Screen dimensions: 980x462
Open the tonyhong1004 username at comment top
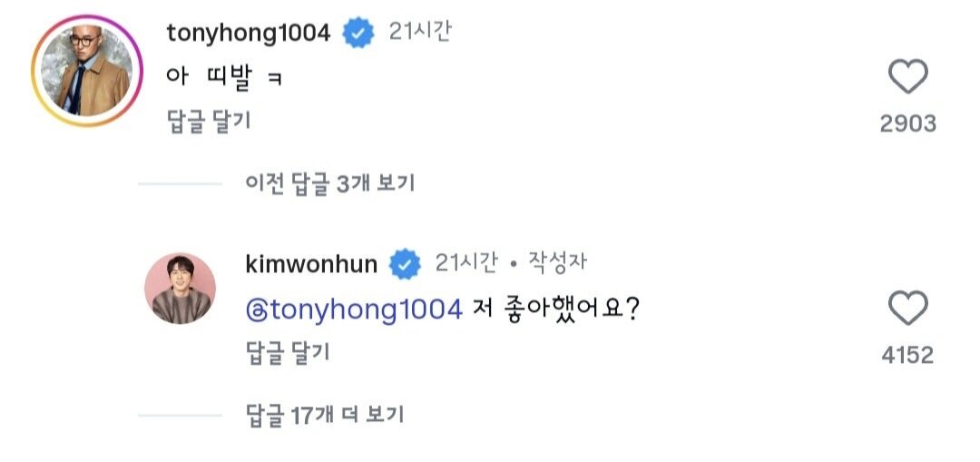point(249,34)
